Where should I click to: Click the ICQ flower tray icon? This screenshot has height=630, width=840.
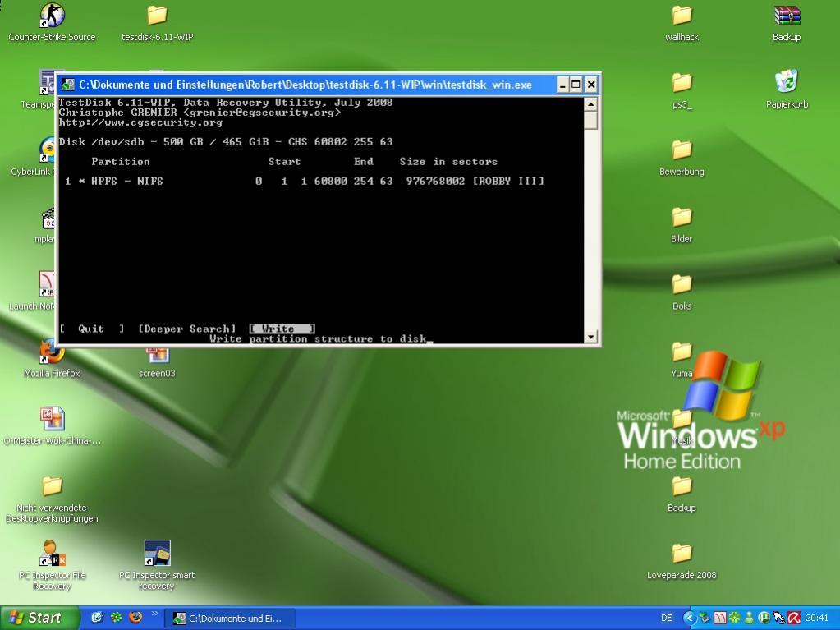(x=734, y=619)
